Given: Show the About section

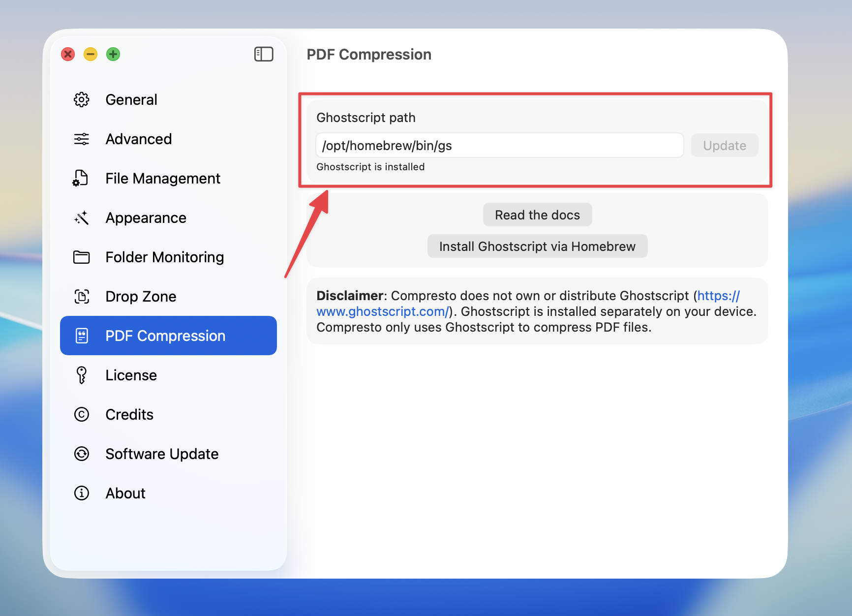Looking at the screenshot, I should 168,493.
